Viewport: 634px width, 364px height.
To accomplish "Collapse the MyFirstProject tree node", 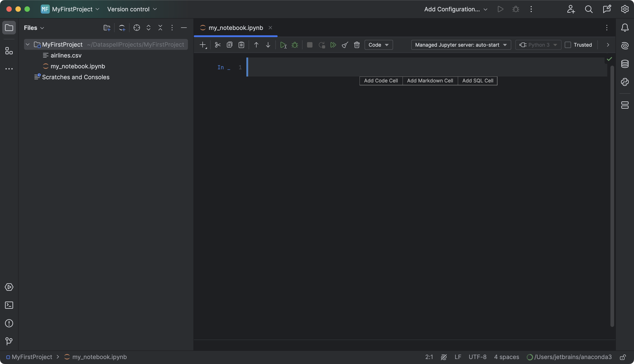I will click(x=28, y=45).
